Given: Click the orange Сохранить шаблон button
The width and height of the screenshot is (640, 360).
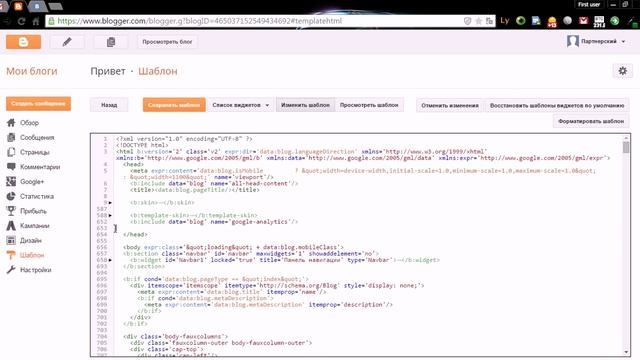Looking at the screenshot, I should pos(174,105).
